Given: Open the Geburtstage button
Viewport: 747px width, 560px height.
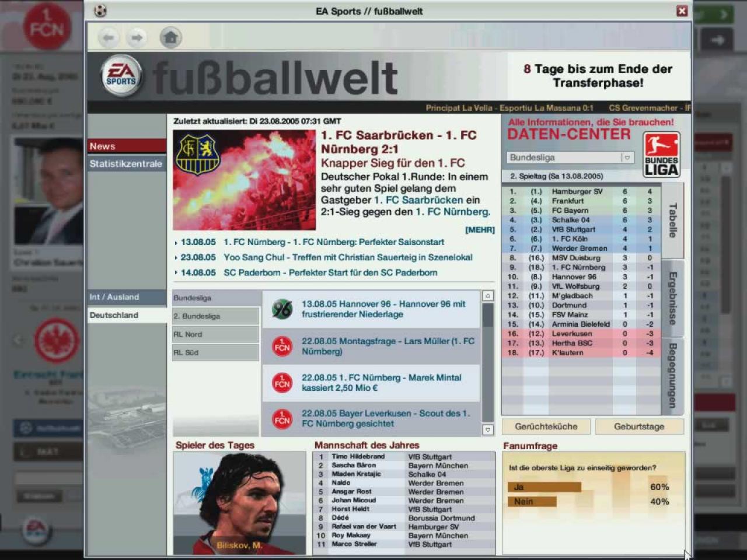Looking at the screenshot, I should pos(639,426).
